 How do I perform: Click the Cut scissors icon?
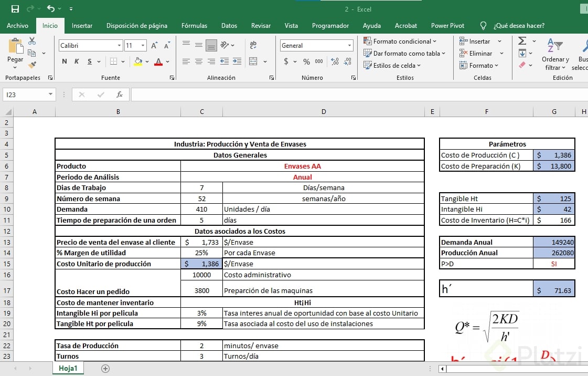(x=32, y=41)
